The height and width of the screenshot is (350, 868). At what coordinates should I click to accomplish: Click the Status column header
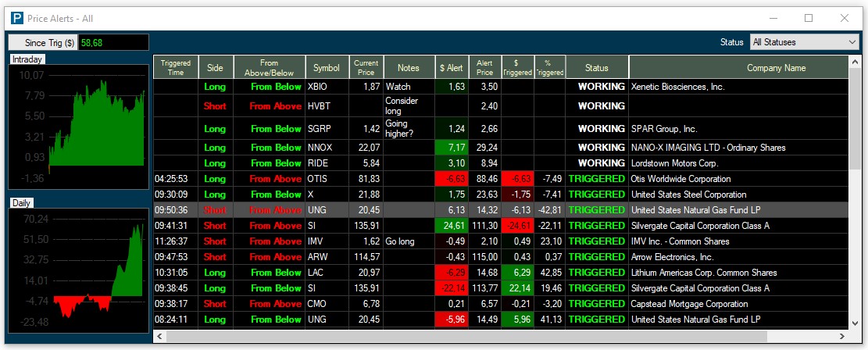point(596,68)
